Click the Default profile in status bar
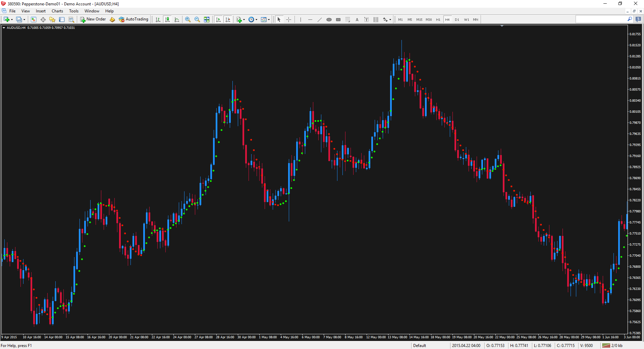This screenshot has height=349, width=644. click(420, 346)
